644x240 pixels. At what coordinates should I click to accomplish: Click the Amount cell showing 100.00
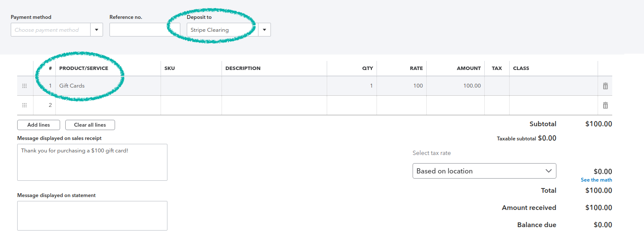[x=455, y=86]
